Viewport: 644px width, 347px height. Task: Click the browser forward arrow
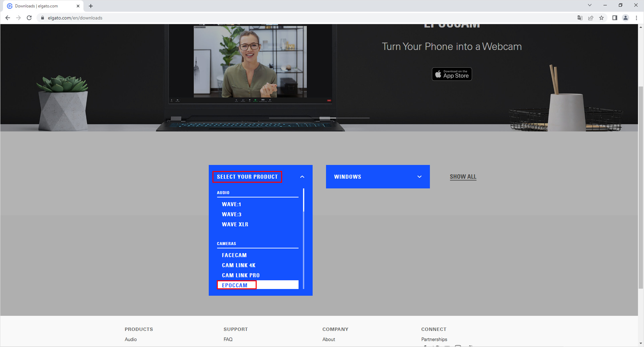coord(18,18)
